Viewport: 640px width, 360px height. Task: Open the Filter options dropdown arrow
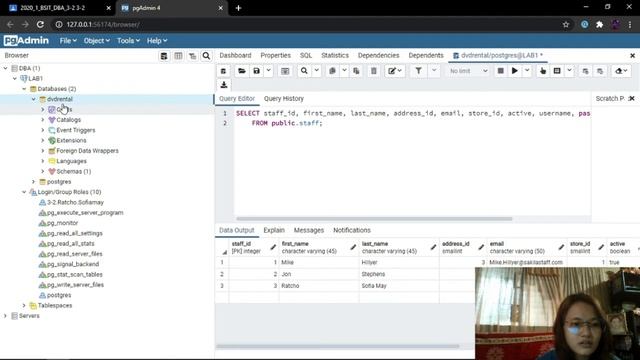click(434, 71)
